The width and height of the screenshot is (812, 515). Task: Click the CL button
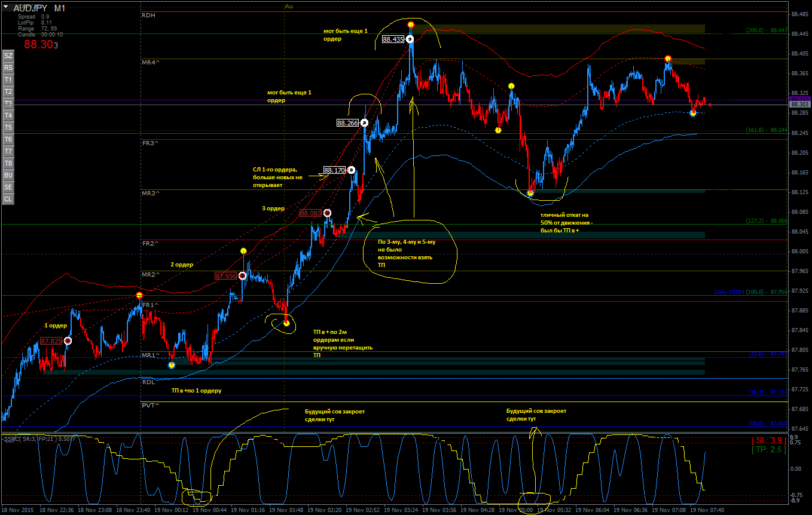[x=8, y=199]
